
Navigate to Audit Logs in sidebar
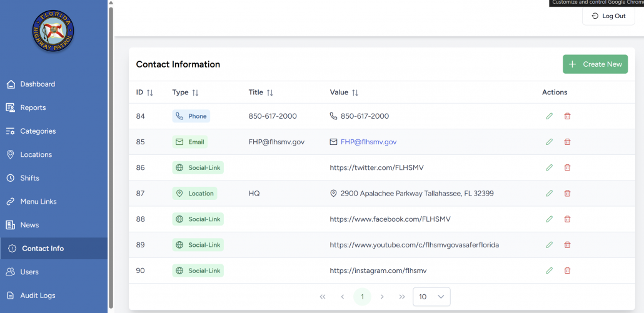tap(38, 296)
